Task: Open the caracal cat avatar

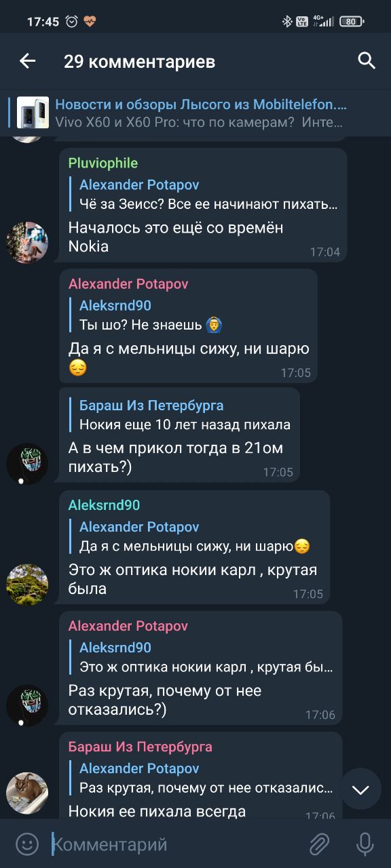Action: 27,793
